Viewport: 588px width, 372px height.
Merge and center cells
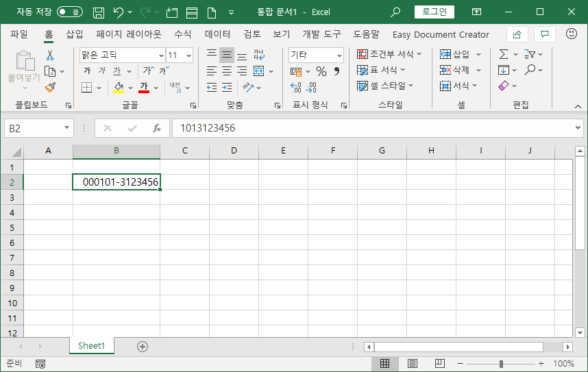point(259,71)
